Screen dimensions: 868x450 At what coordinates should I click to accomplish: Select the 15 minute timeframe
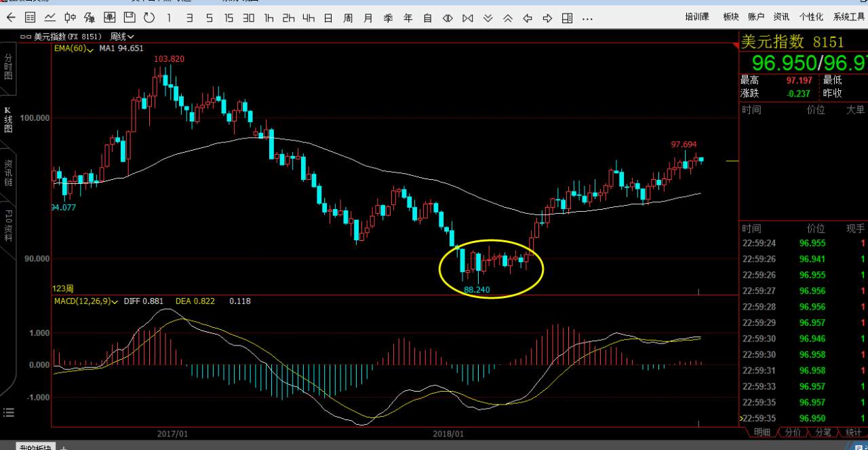[229, 18]
